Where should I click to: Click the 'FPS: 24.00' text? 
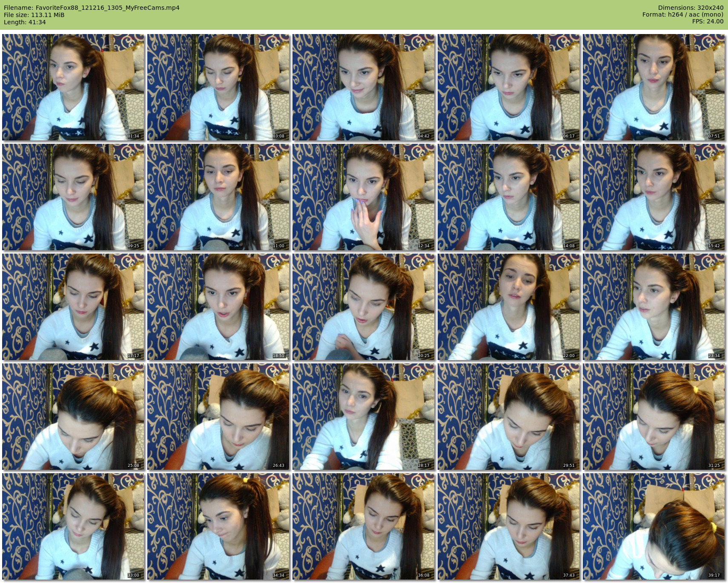tap(708, 22)
